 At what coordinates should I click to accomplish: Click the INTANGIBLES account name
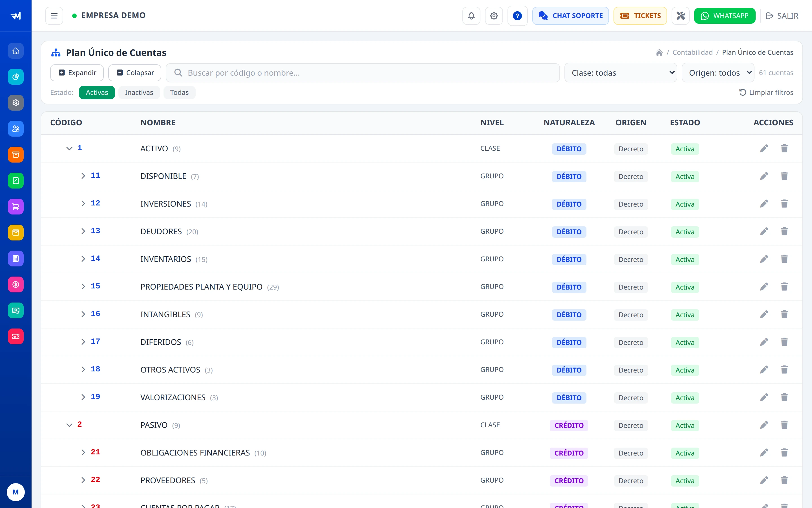(165, 314)
